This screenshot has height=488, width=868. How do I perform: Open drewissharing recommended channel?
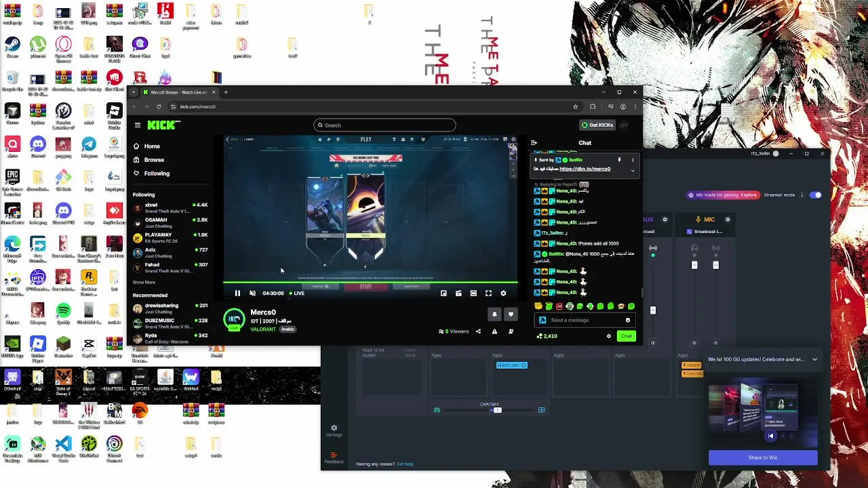coord(171,308)
